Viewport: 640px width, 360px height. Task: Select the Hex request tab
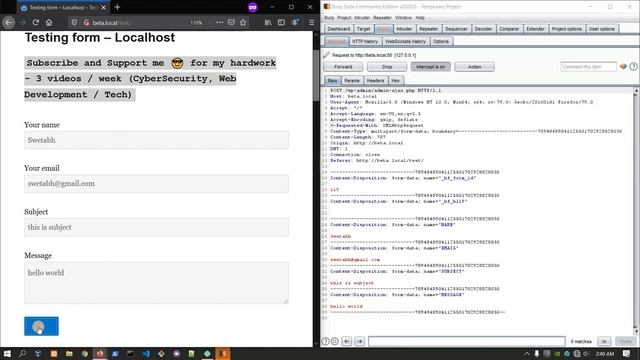click(395, 80)
